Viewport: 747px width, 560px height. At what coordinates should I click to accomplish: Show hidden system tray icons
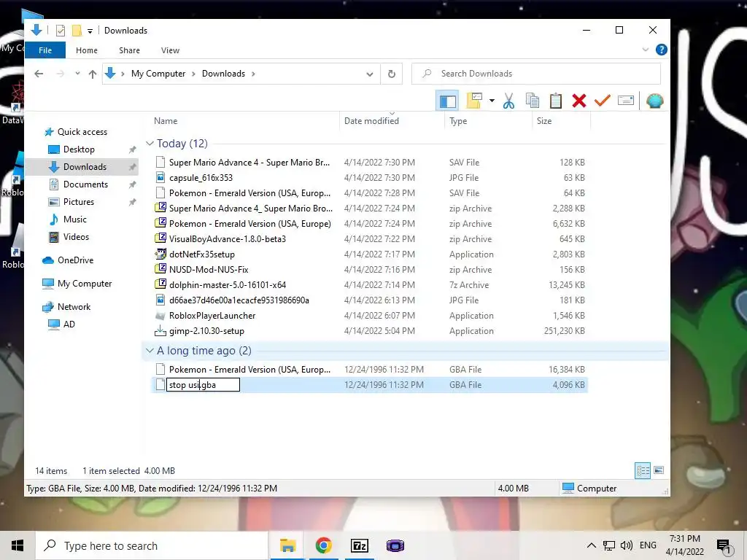click(591, 545)
